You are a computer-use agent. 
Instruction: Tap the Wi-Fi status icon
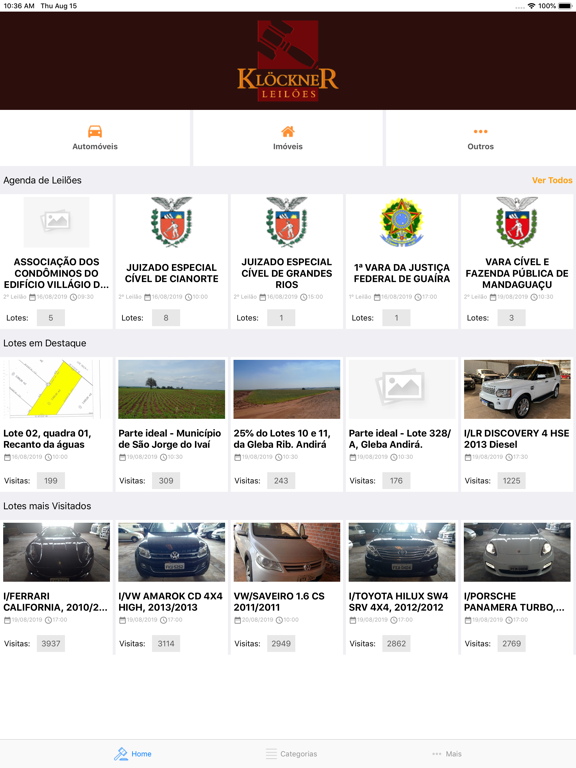pos(531,6)
